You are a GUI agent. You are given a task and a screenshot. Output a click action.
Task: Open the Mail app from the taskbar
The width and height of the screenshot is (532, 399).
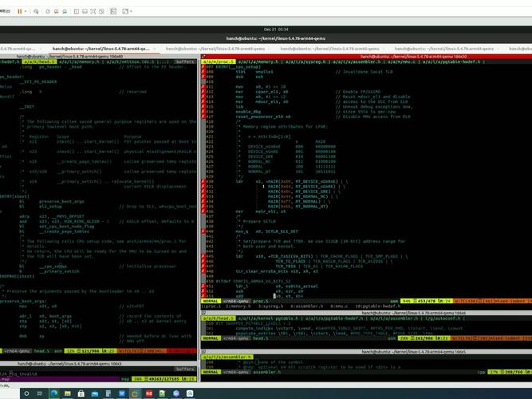pyautogui.click(x=95, y=393)
